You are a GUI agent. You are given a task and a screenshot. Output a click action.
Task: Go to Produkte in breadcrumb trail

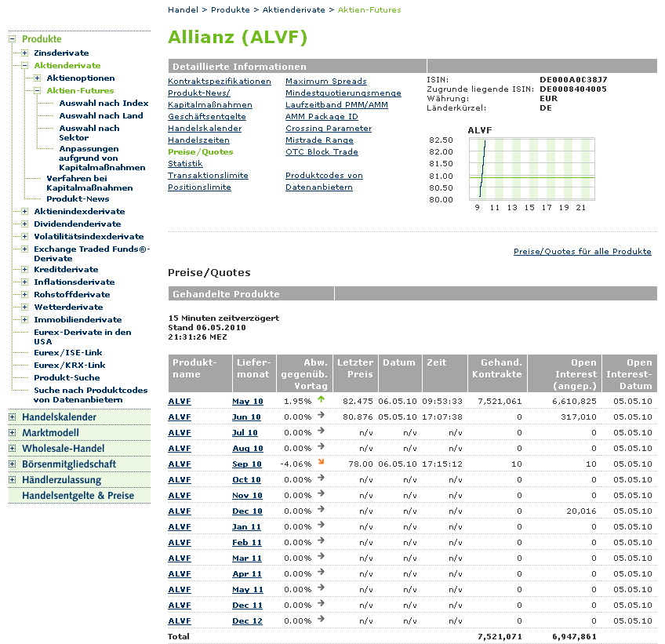pos(230,10)
